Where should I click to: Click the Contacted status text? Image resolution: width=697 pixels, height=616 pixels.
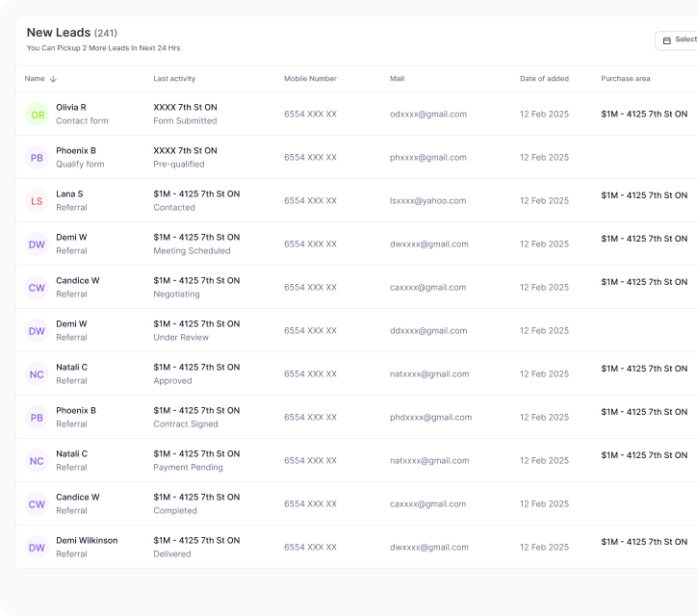point(174,208)
